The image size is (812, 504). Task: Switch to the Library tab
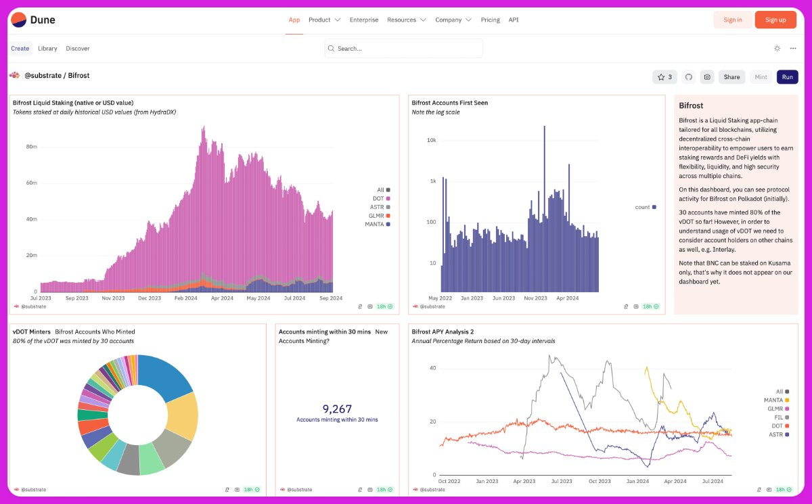click(x=47, y=49)
